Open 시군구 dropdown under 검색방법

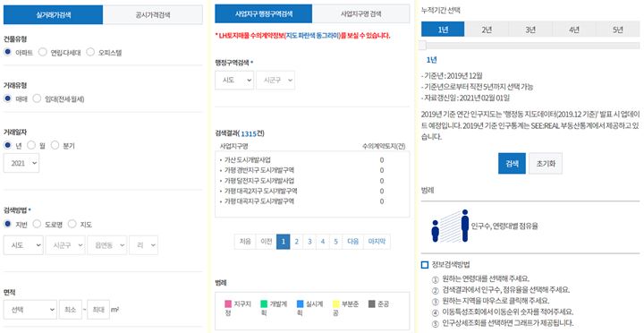coord(65,245)
